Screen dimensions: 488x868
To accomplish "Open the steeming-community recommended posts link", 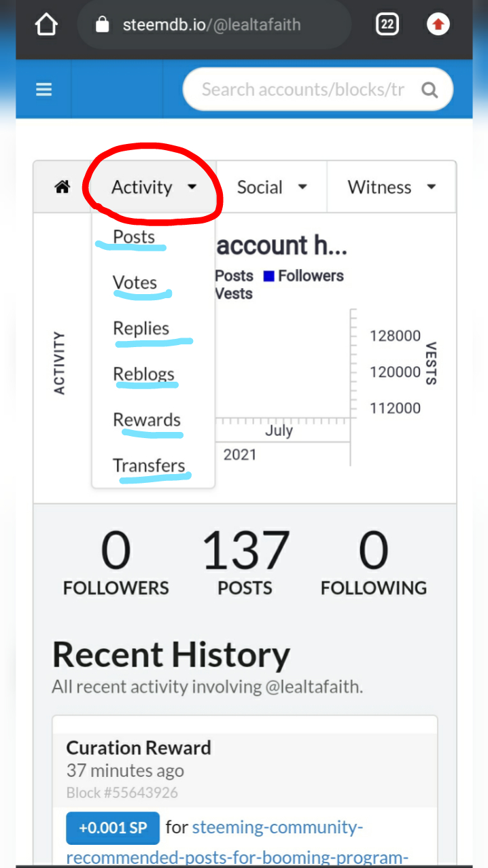I will tap(279, 828).
